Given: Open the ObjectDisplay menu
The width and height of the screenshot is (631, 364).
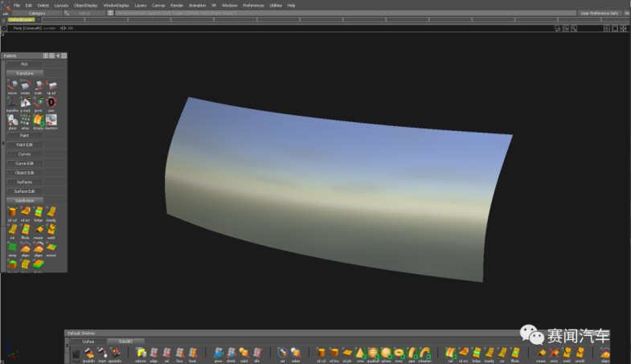Looking at the screenshot, I should pos(85,5).
